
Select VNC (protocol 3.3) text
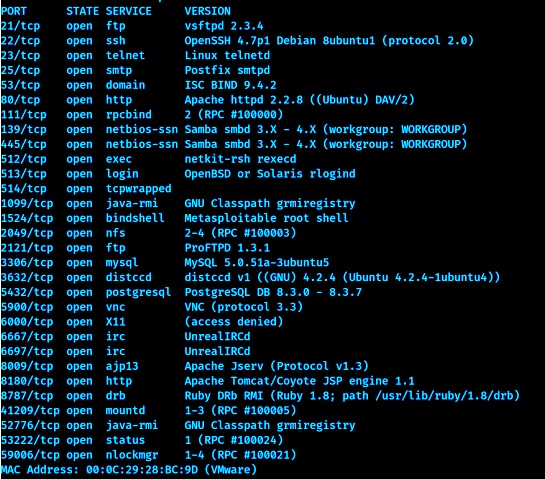click(244, 307)
